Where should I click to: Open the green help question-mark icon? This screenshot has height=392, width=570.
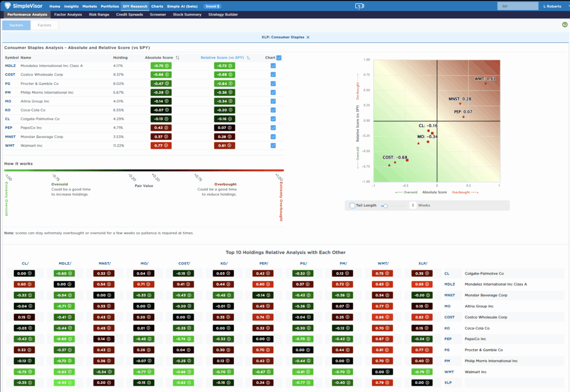pyautogui.click(x=564, y=25)
